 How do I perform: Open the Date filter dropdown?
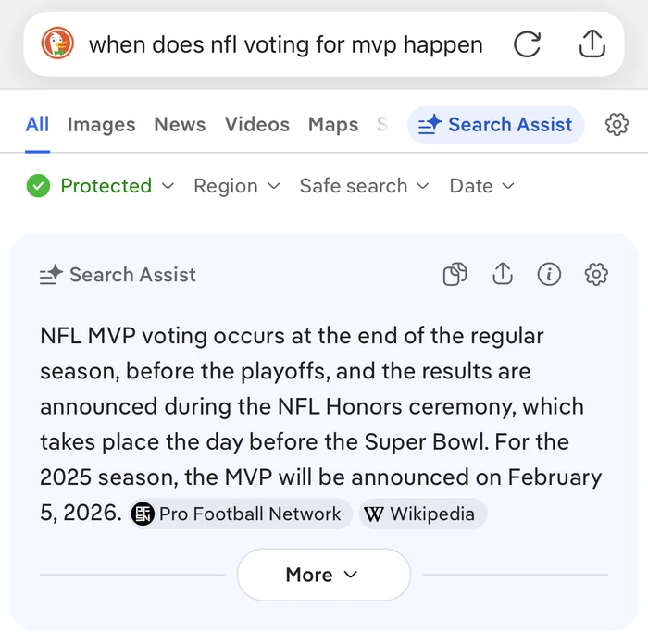[x=481, y=186]
